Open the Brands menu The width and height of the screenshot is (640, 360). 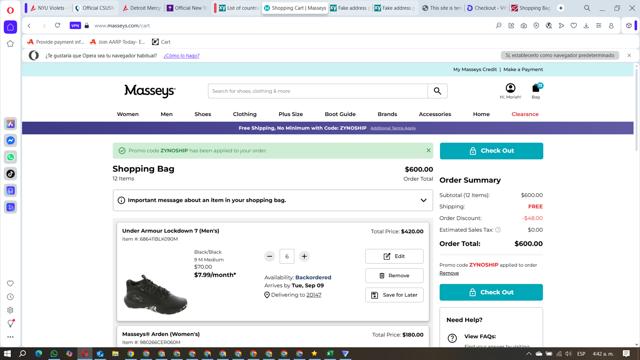coord(387,114)
